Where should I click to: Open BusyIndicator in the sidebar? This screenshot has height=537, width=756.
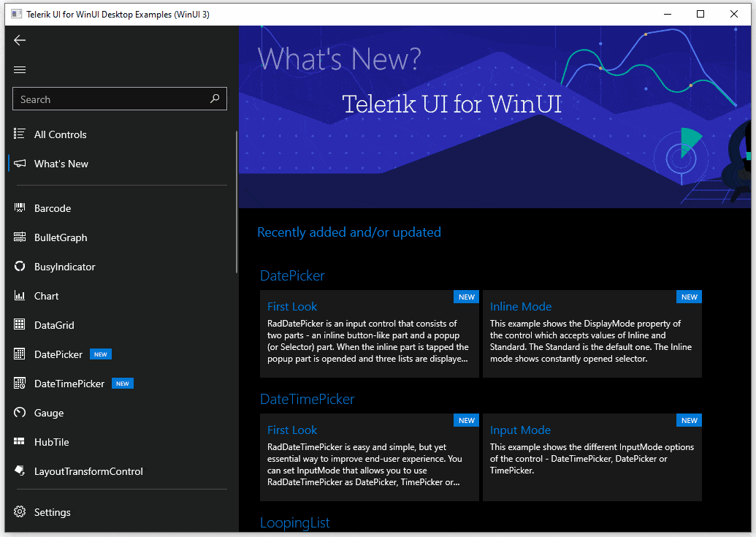pyautogui.click(x=64, y=267)
